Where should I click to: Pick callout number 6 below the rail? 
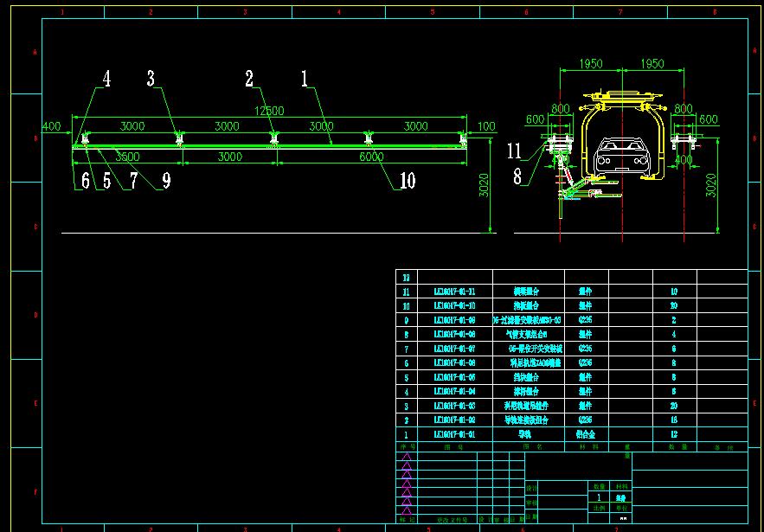coord(86,182)
